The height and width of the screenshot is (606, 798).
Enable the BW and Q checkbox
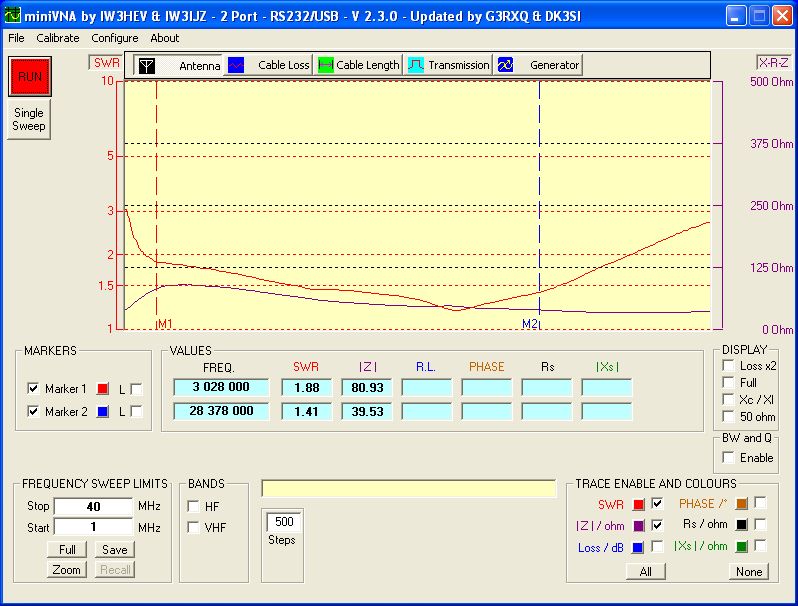click(x=728, y=458)
